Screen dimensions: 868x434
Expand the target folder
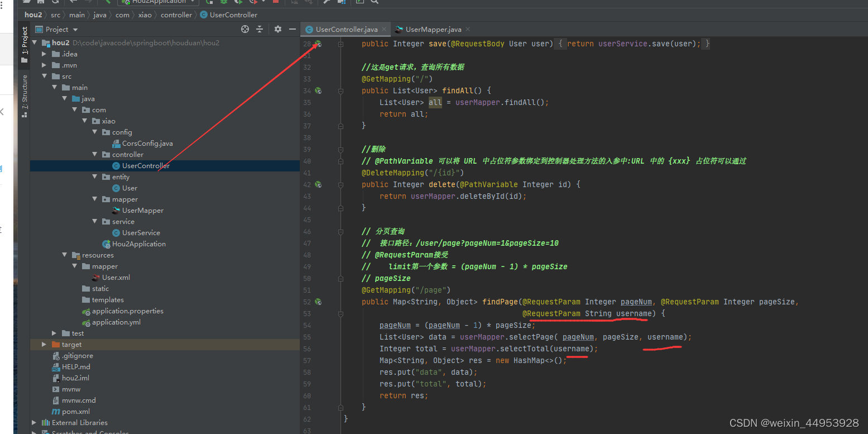pyautogui.click(x=44, y=345)
